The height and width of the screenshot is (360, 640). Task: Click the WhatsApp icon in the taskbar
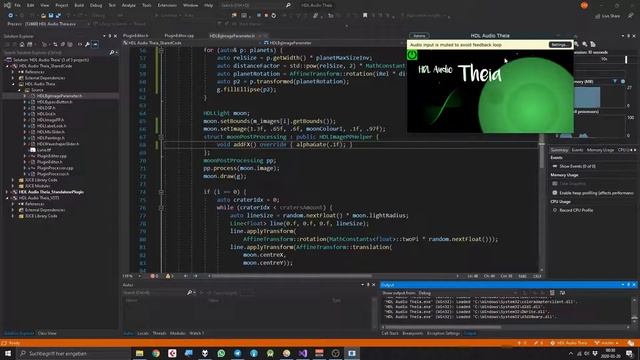click(221, 353)
